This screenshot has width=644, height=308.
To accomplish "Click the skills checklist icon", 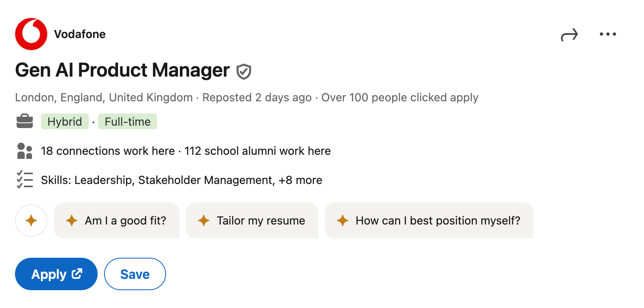I will click(24, 180).
